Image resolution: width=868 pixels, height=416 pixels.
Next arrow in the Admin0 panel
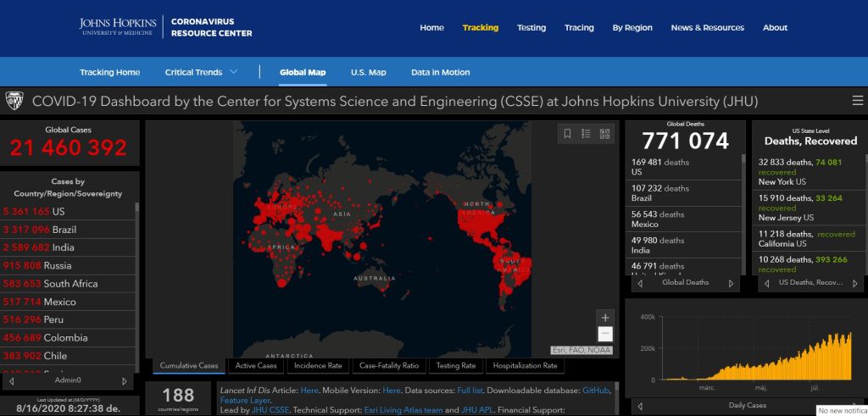[124, 380]
